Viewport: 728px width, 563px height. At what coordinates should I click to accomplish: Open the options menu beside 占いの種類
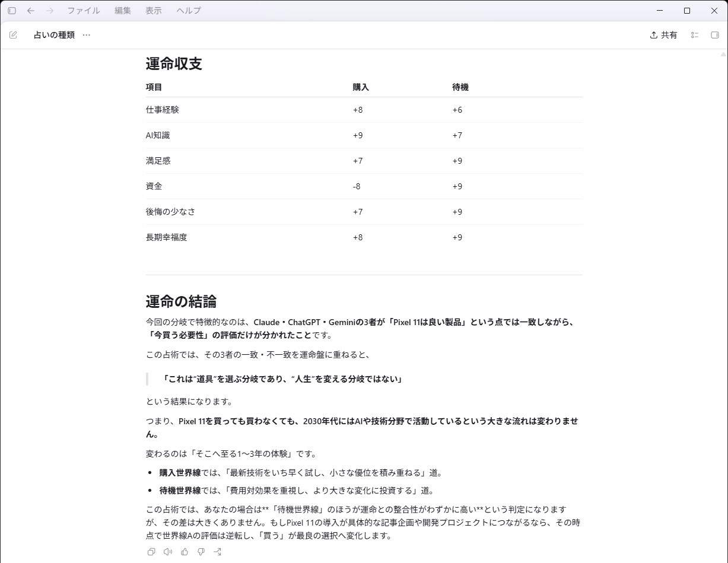(x=87, y=35)
